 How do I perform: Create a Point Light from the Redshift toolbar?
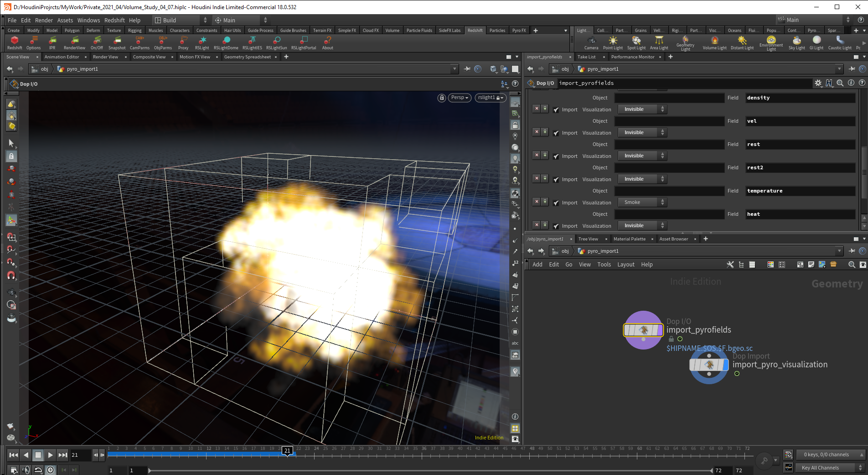point(613,43)
